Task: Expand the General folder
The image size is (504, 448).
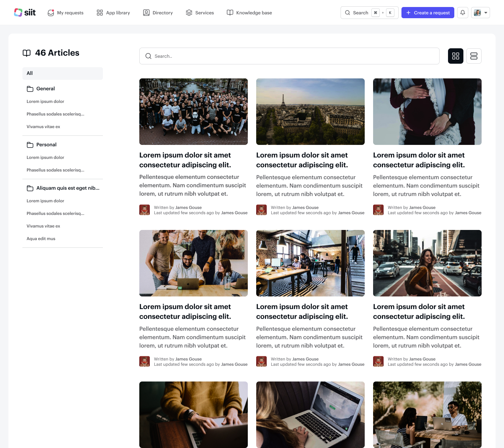Action: coord(45,89)
